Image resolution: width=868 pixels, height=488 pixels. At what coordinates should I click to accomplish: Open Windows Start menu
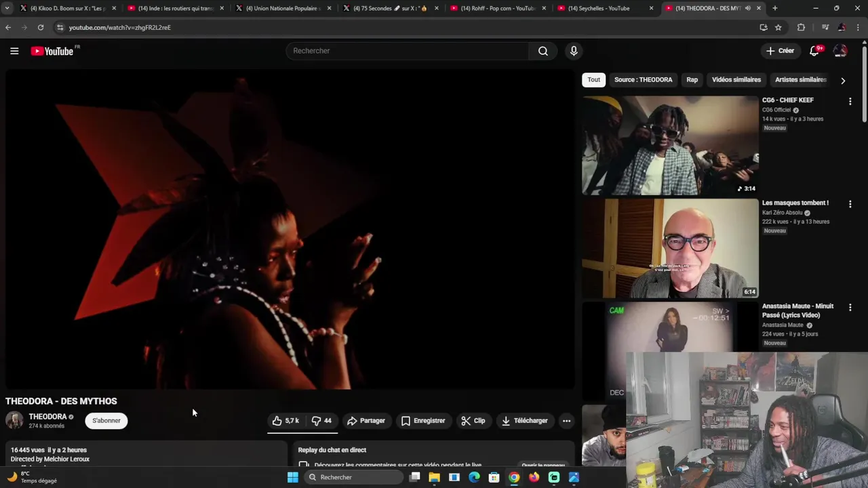click(x=293, y=477)
